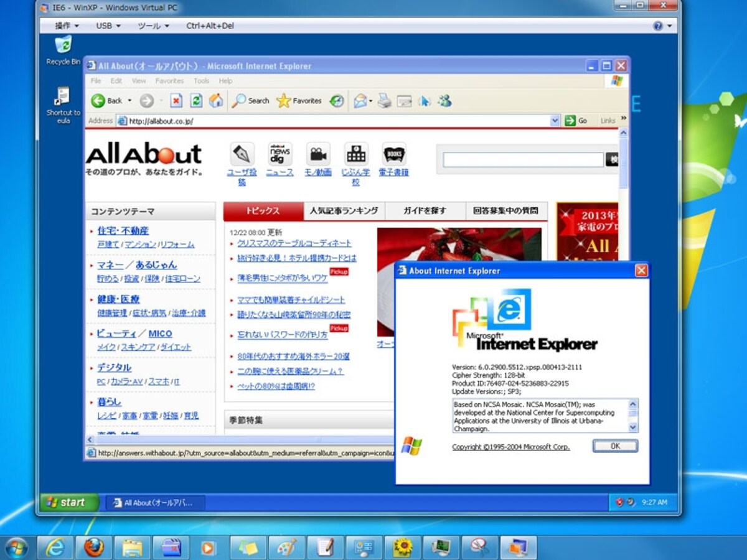The height and width of the screenshot is (560, 747).
Task: Open the Help menu in Internet Explorer
Action: coord(225,81)
